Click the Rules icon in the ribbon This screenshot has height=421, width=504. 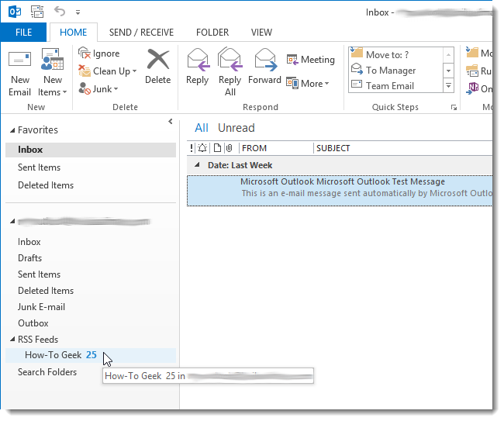pos(472,71)
